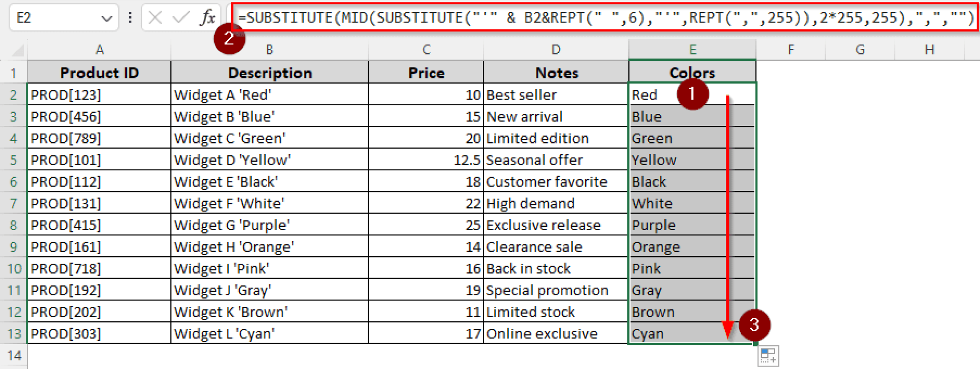Cancel formula entry with the X icon
The width and height of the screenshot is (980, 369).
click(x=155, y=18)
